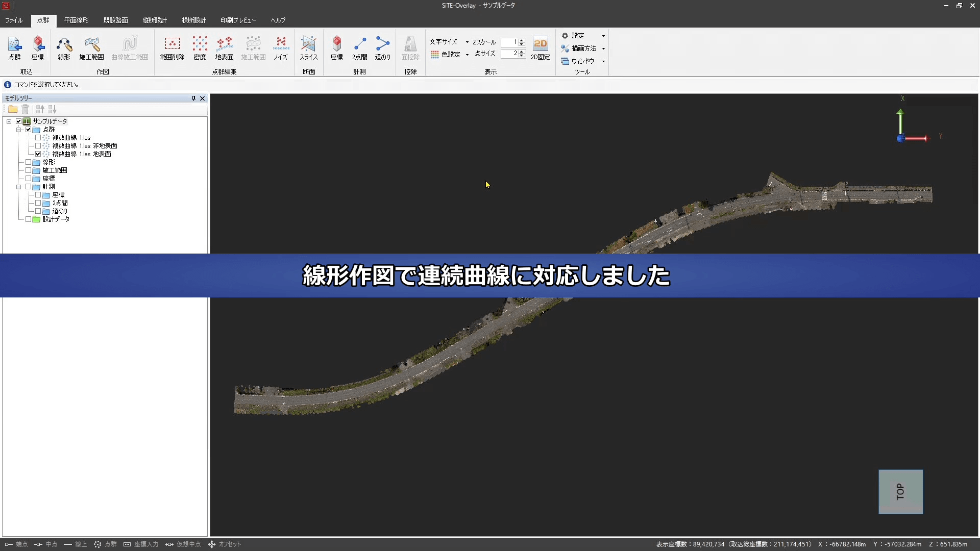Increase Zスケール value with the up stepper

521,39
